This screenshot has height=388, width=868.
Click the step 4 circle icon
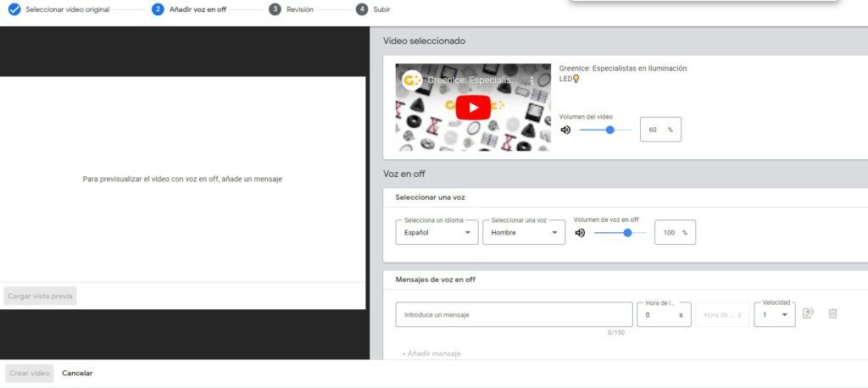point(362,9)
